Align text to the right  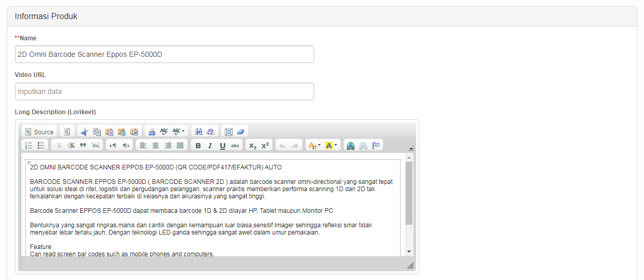click(168, 146)
